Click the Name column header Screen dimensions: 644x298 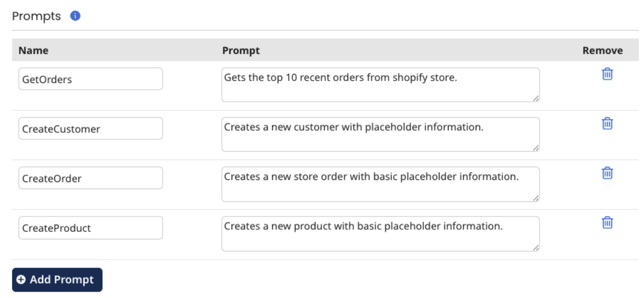click(34, 50)
